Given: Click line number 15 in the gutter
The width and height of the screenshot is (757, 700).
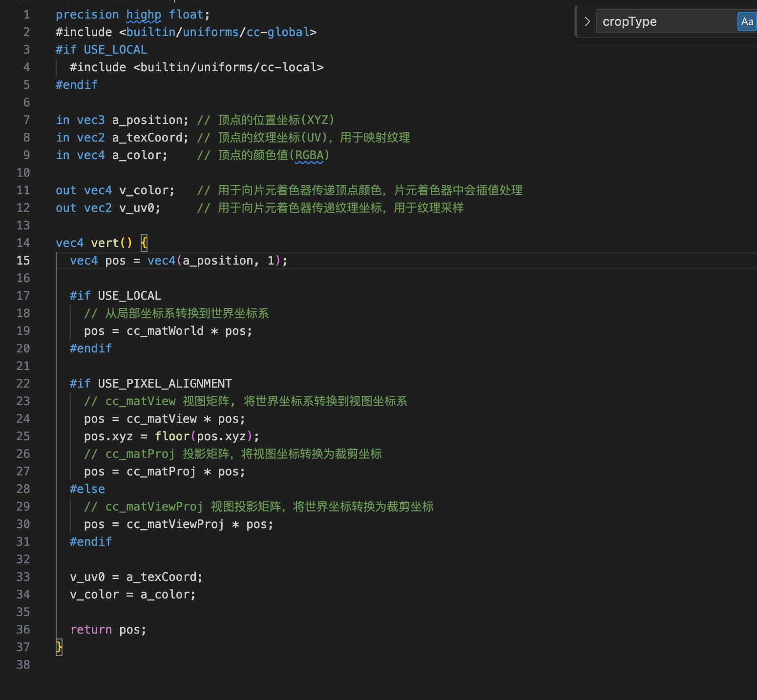Looking at the screenshot, I should click(x=23, y=261).
